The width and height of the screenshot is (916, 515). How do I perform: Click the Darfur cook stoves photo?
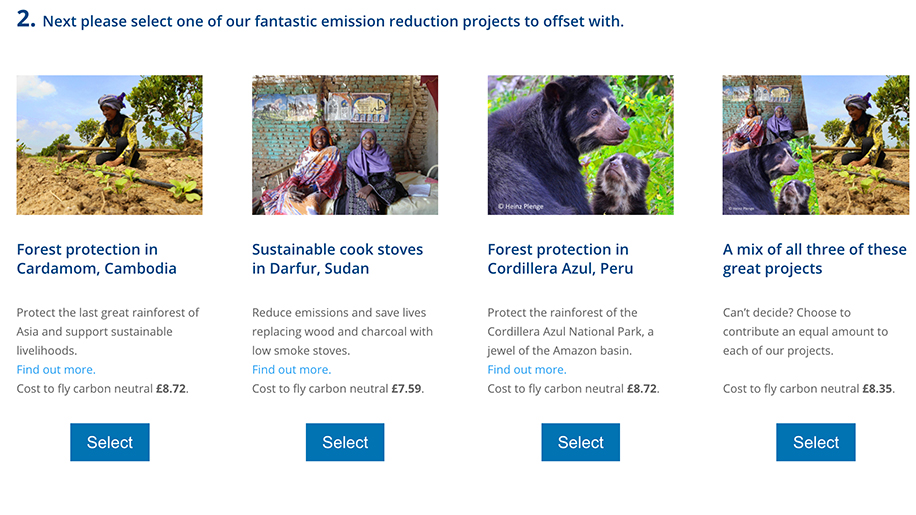point(345,145)
